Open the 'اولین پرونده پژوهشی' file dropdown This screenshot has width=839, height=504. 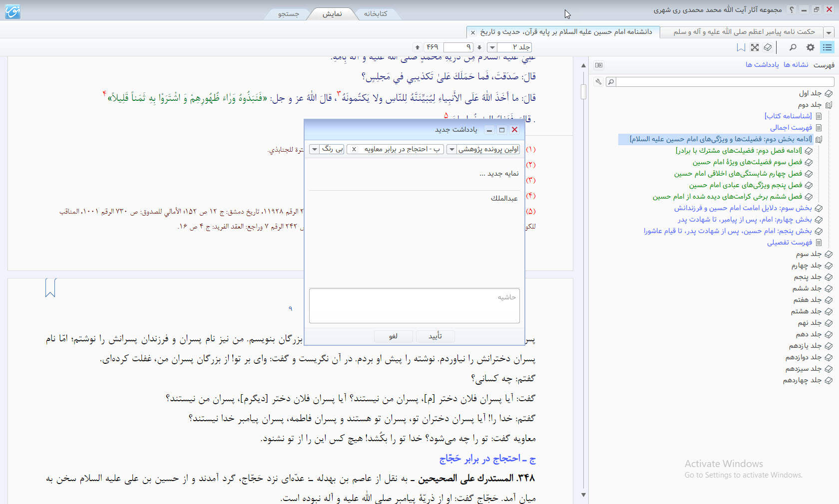coord(451,149)
